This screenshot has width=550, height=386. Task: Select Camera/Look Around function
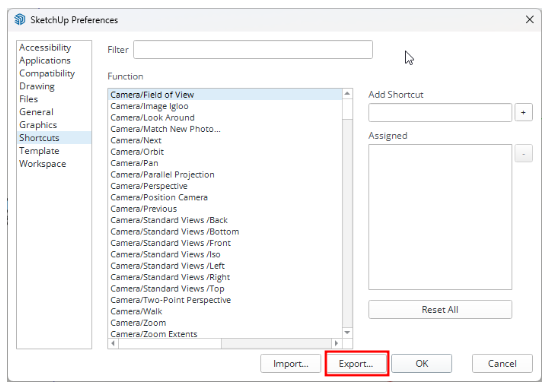tap(225, 118)
